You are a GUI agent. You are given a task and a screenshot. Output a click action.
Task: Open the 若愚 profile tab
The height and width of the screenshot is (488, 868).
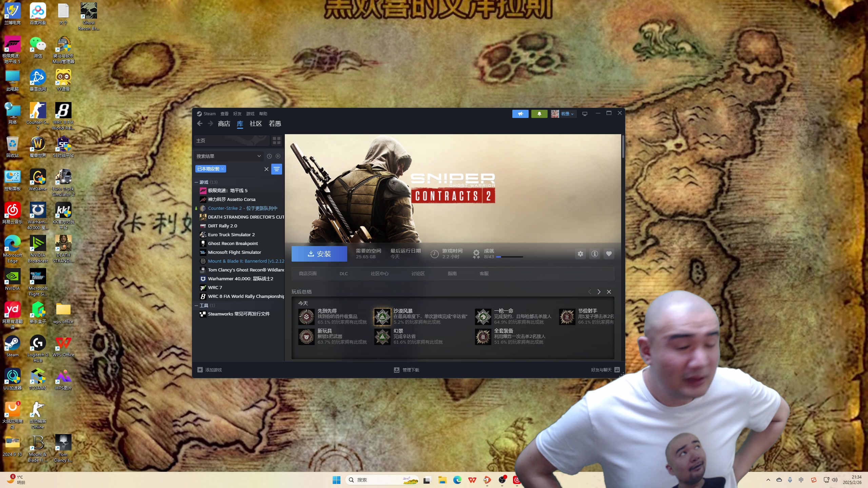pos(275,124)
